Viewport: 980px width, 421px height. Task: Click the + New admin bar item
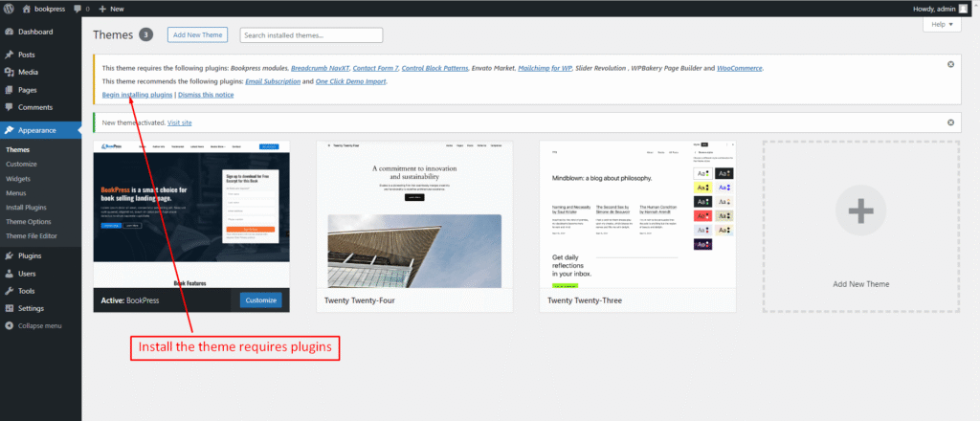pyautogui.click(x=111, y=9)
